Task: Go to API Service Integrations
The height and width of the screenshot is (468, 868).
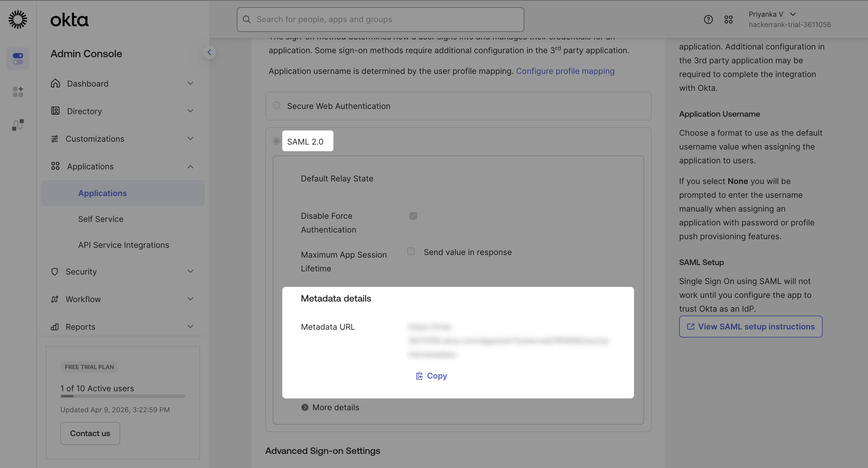Action: [x=123, y=245]
